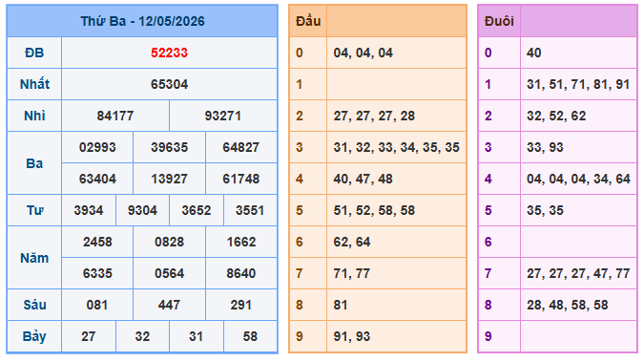Click third prize number 39635
The width and height of the screenshot is (644, 362).
169,147
